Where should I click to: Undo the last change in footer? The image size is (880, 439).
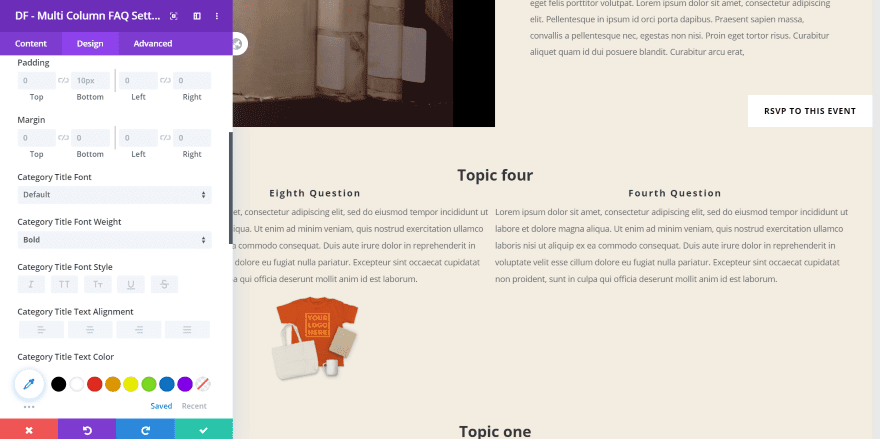tap(87, 429)
